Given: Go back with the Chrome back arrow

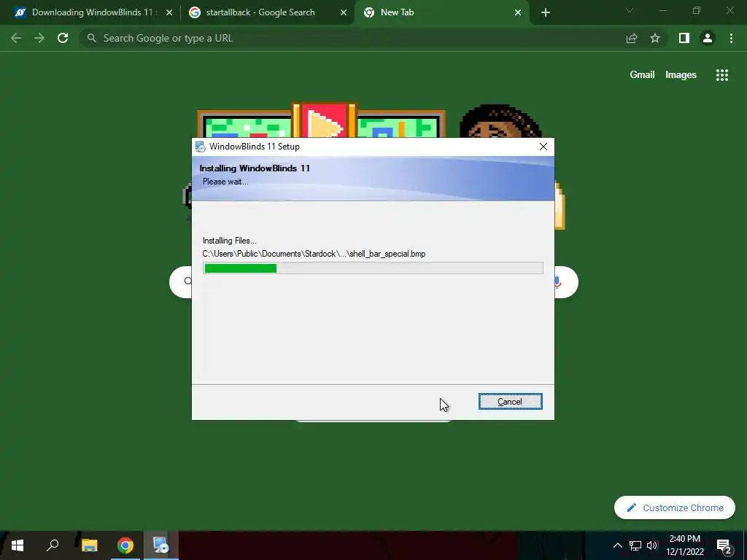Looking at the screenshot, I should point(16,38).
